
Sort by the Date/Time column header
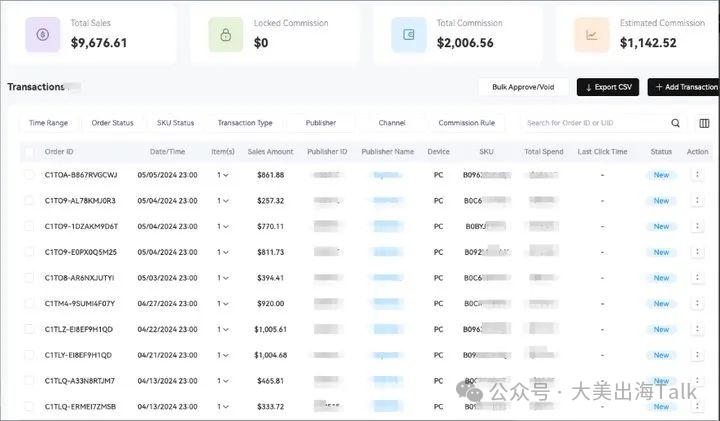[168, 152]
